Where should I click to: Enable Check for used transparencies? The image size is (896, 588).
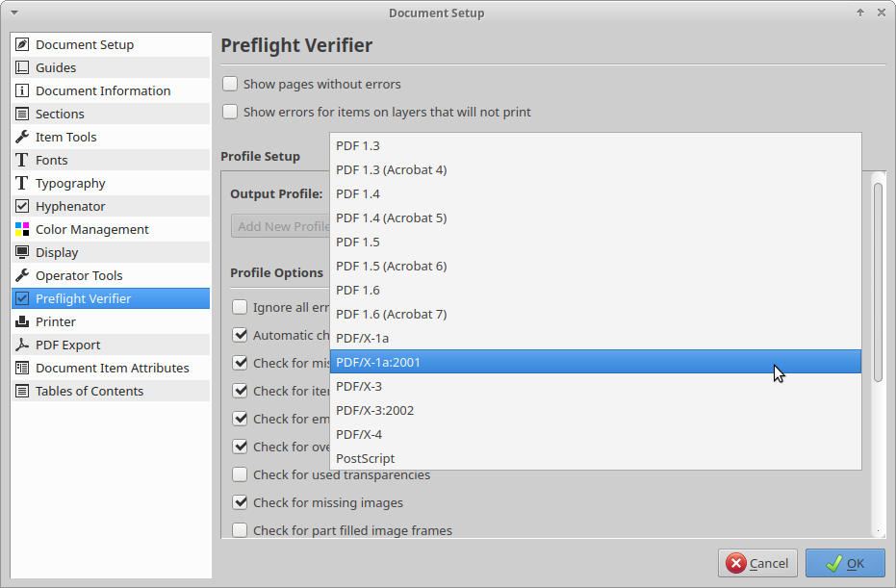tap(240, 474)
